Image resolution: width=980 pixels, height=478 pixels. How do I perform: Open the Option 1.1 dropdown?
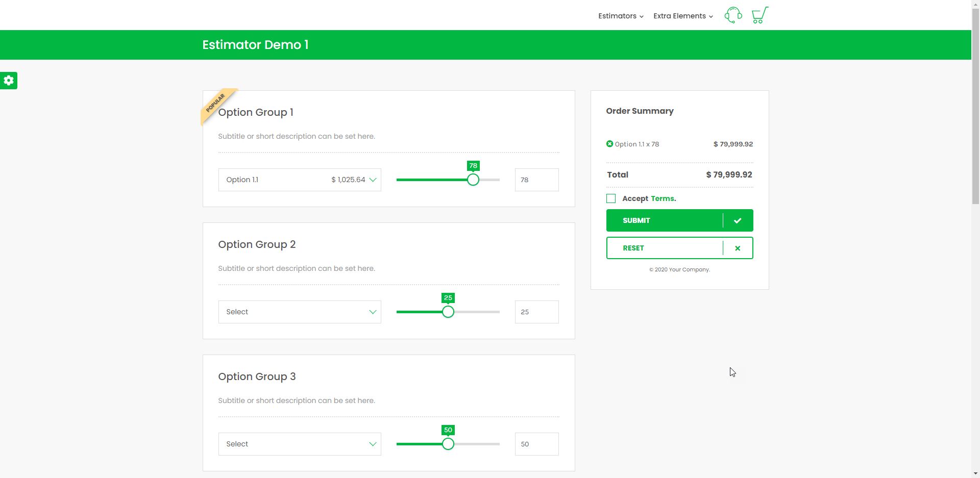pos(300,180)
